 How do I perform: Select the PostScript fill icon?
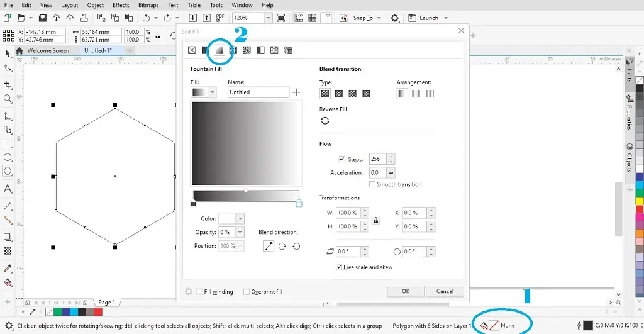coord(288,50)
